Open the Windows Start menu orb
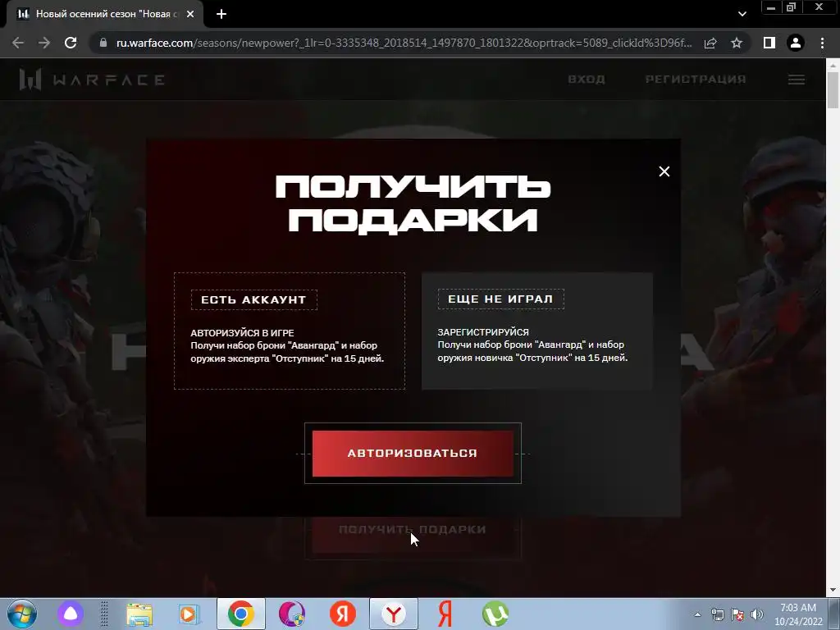The image size is (840, 630). tap(22, 614)
